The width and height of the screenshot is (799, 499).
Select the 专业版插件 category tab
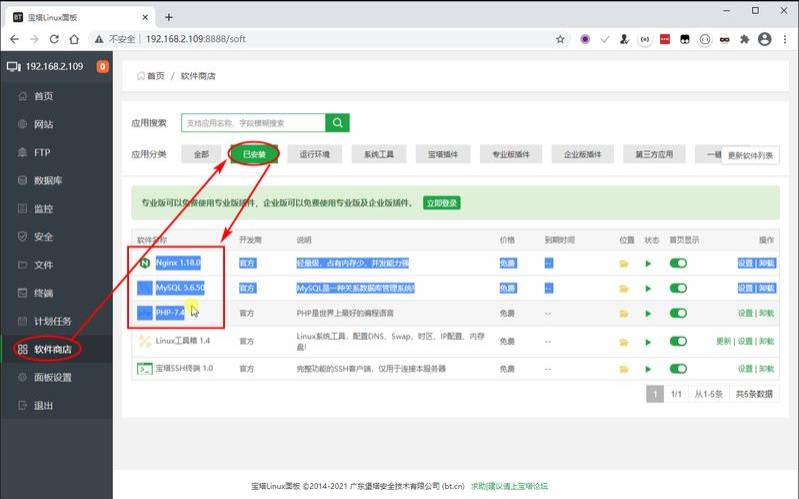click(x=511, y=154)
